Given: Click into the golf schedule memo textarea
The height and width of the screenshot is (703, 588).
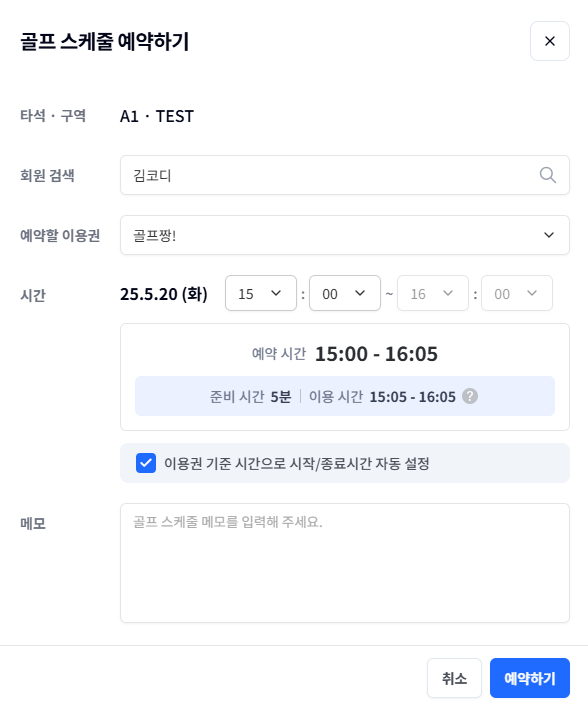Looking at the screenshot, I should pyautogui.click(x=344, y=563).
